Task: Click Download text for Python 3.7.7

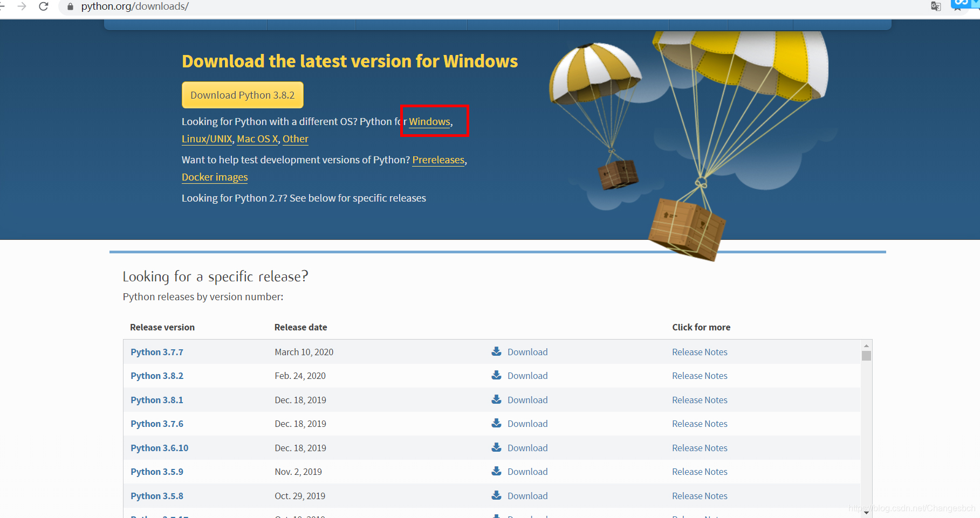Action: (527, 352)
